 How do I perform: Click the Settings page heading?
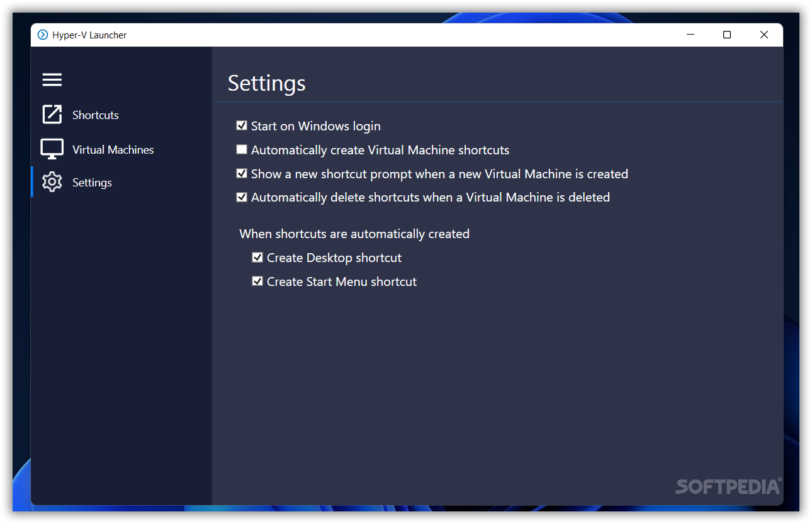pos(267,83)
